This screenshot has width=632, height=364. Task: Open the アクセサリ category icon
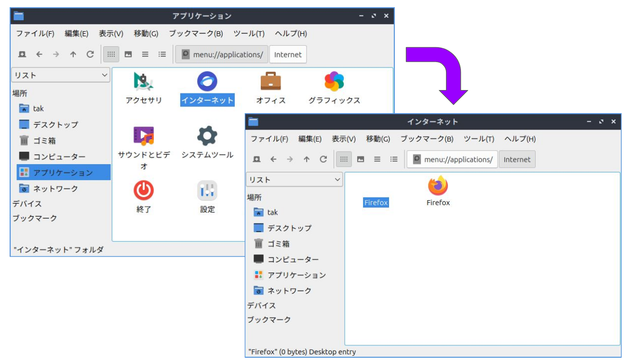pyautogui.click(x=143, y=82)
